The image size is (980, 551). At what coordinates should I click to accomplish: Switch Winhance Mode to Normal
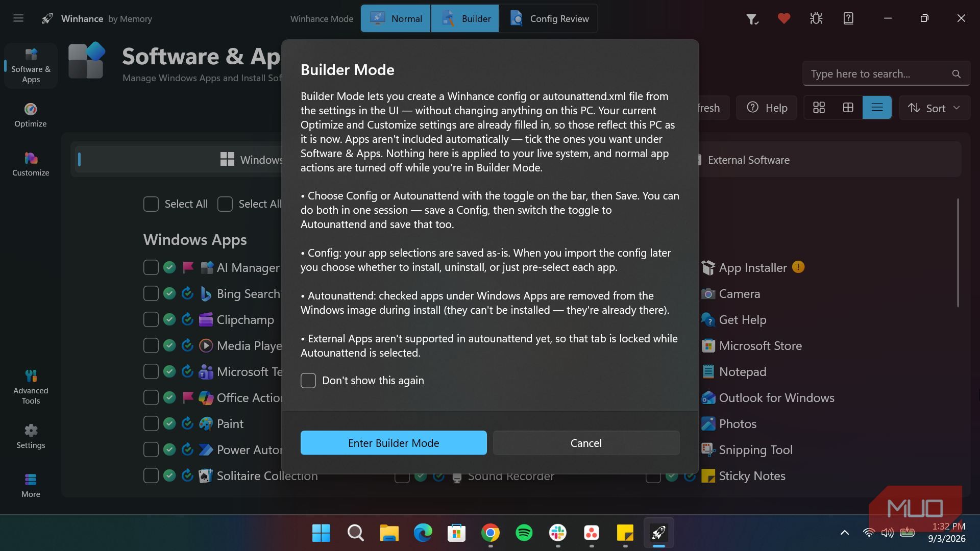click(x=396, y=19)
